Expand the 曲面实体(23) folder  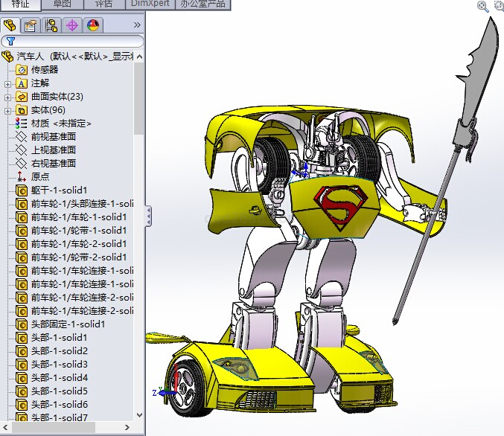[8, 97]
